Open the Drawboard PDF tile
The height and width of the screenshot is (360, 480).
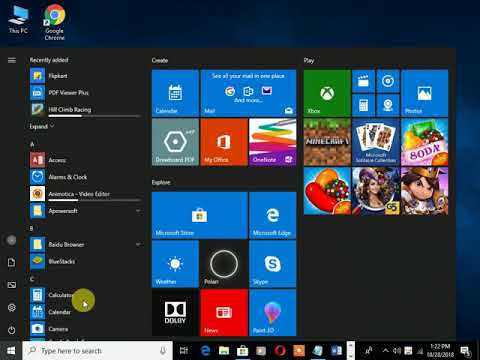click(175, 142)
